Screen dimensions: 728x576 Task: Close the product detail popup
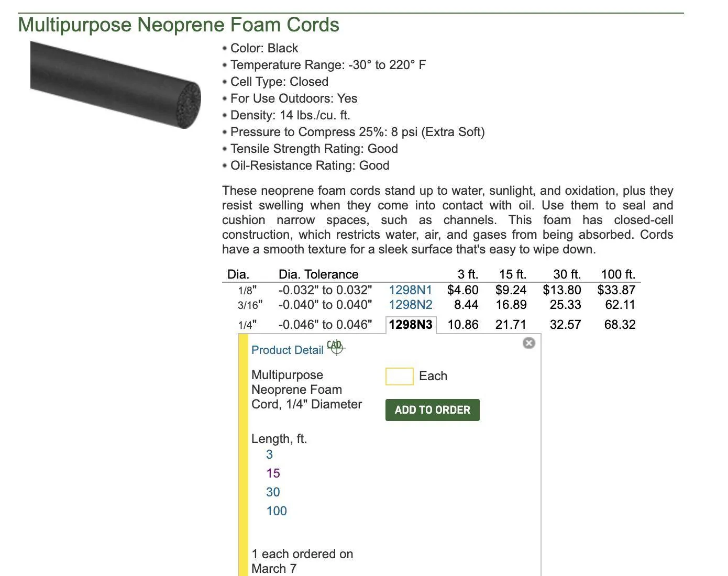coord(529,343)
